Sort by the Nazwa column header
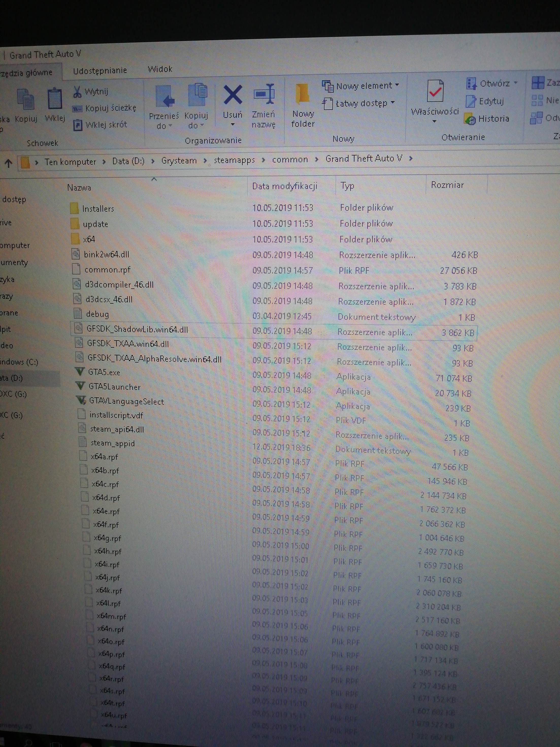Viewport: 560px width, 747px height. click(x=79, y=187)
